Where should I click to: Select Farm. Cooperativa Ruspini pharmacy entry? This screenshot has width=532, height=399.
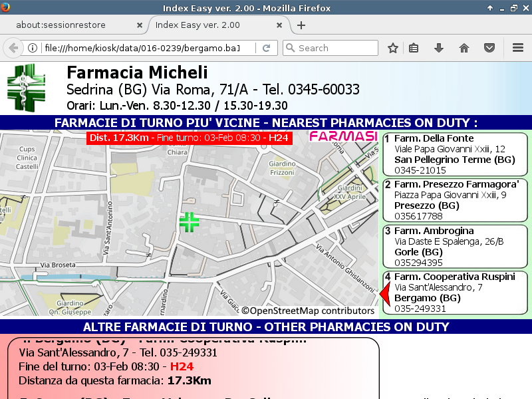point(455,293)
